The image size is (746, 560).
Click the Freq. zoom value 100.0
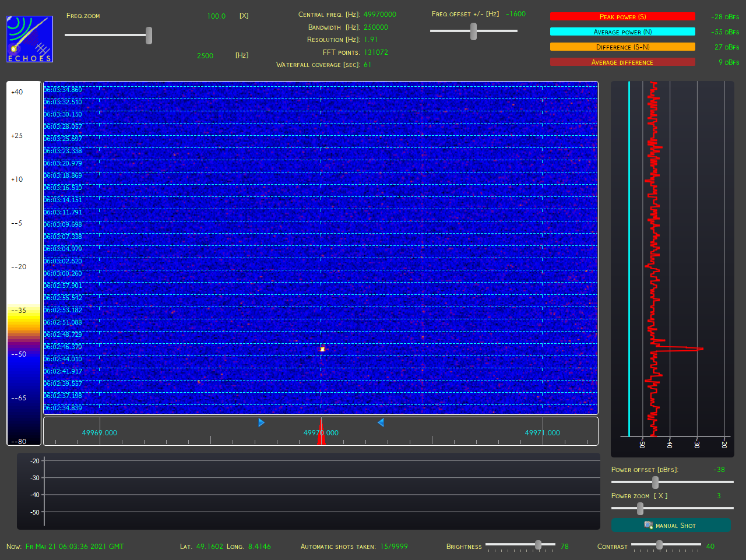216,16
